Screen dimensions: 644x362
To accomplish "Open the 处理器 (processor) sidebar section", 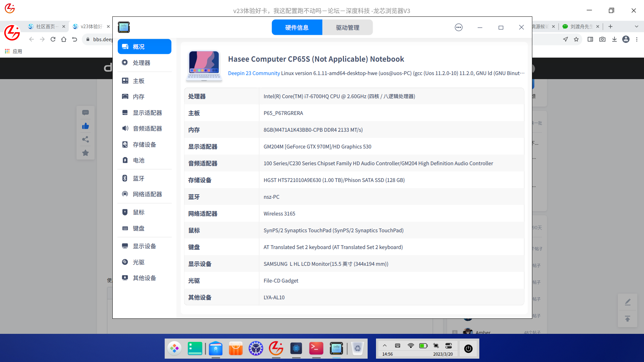I will click(x=141, y=63).
